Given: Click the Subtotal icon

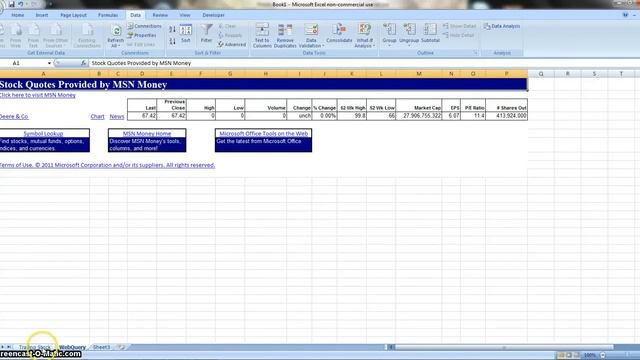Looking at the screenshot, I should coord(430,33).
